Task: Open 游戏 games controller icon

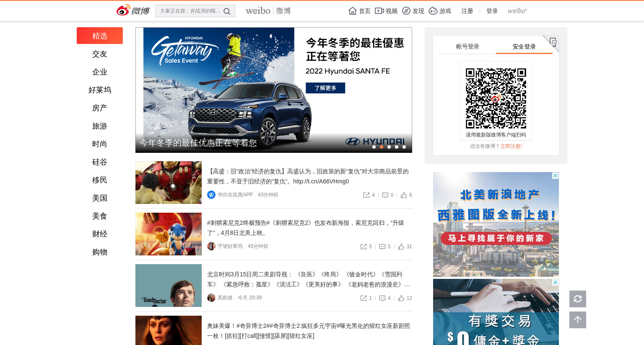Action: click(x=433, y=11)
